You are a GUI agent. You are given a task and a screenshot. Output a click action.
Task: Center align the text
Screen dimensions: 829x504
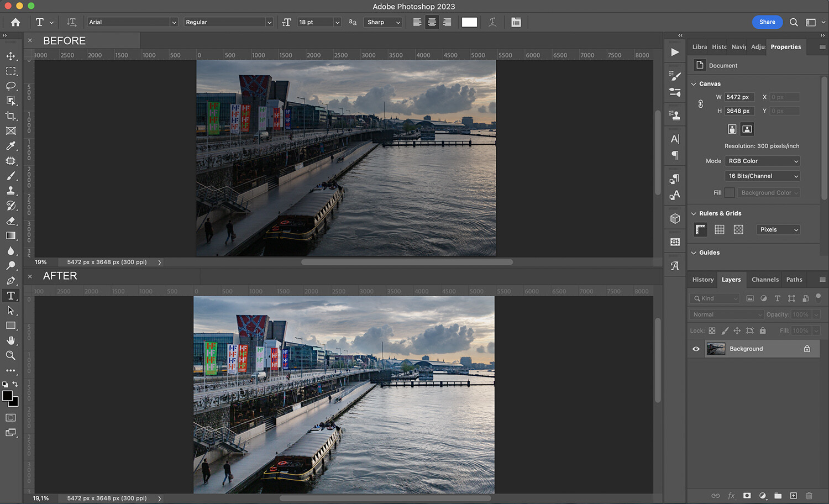click(432, 22)
